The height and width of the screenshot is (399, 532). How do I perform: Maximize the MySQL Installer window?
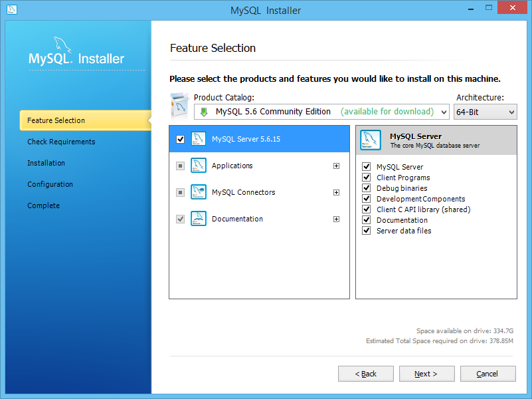click(489, 7)
